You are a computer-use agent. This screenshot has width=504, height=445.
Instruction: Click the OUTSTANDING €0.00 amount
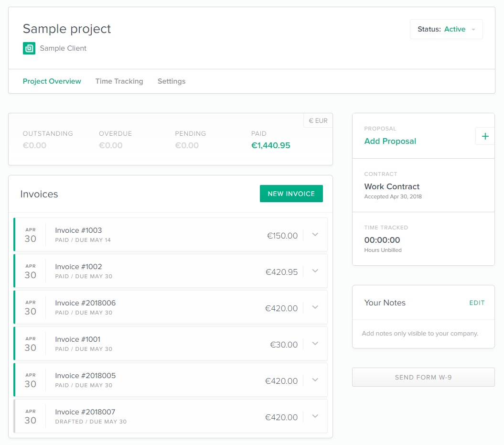[x=34, y=146]
